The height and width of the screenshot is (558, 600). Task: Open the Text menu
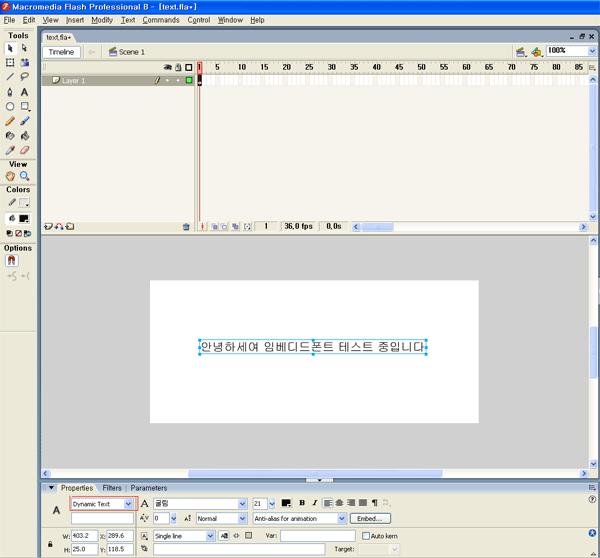[128, 20]
